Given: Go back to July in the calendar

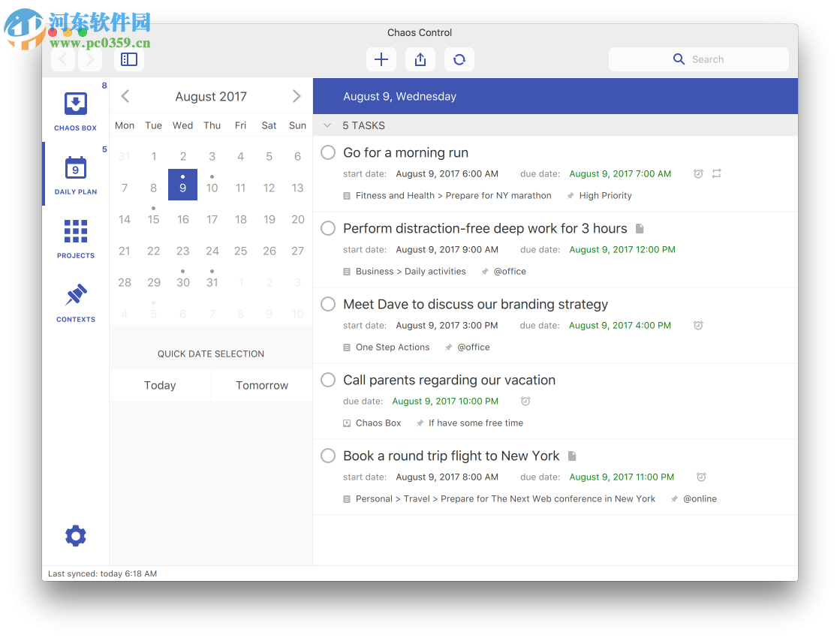Looking at the screenshot, I should [125, 96].
